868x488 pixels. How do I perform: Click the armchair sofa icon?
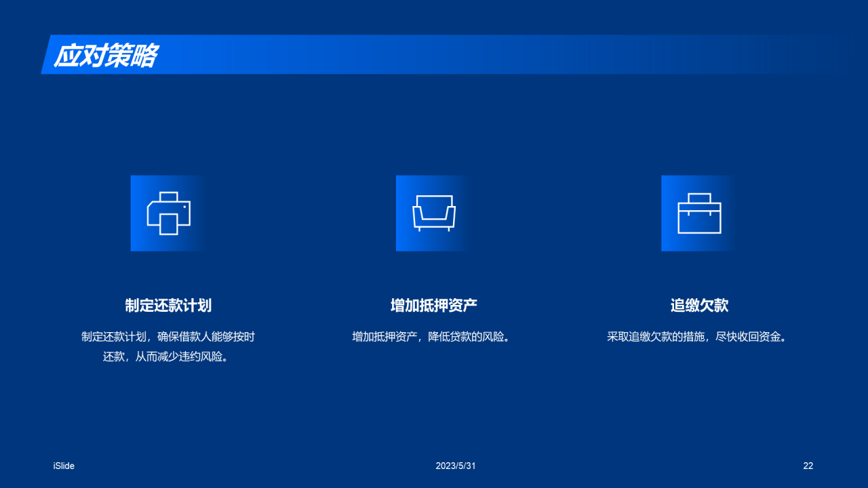click(434, 213)
